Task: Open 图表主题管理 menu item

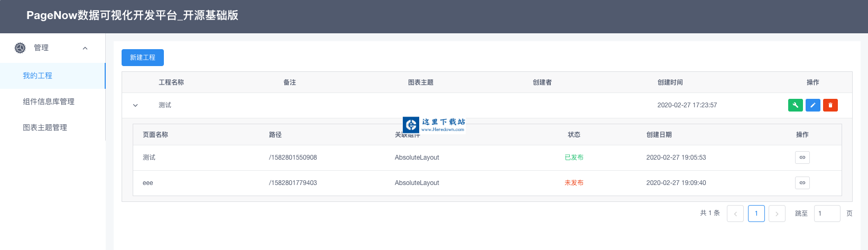Action: [x=45, y=127]
